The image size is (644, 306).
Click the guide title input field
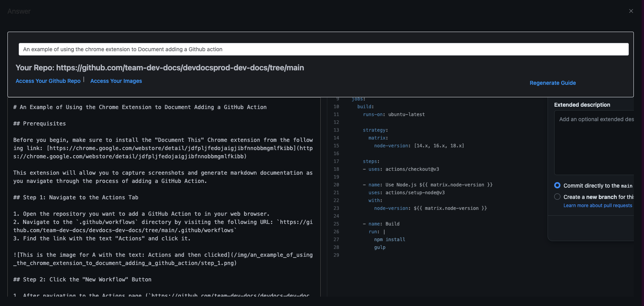(323, 49)
